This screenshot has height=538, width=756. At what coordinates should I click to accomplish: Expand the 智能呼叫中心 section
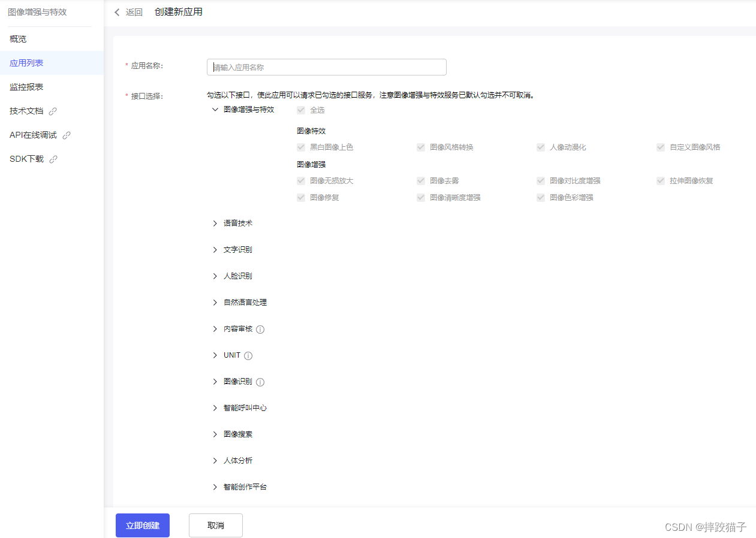point(215,408)
